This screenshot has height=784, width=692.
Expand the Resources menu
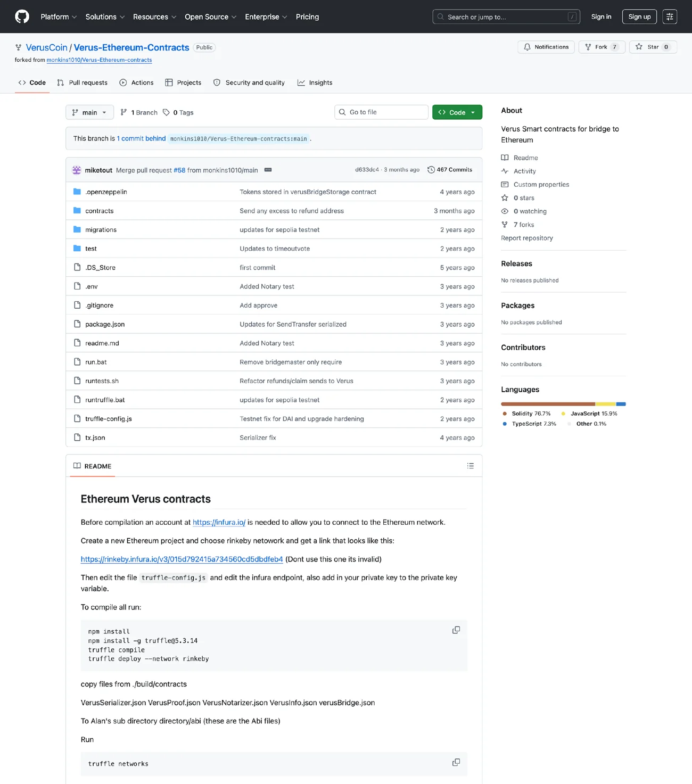[x=154, y=16]
